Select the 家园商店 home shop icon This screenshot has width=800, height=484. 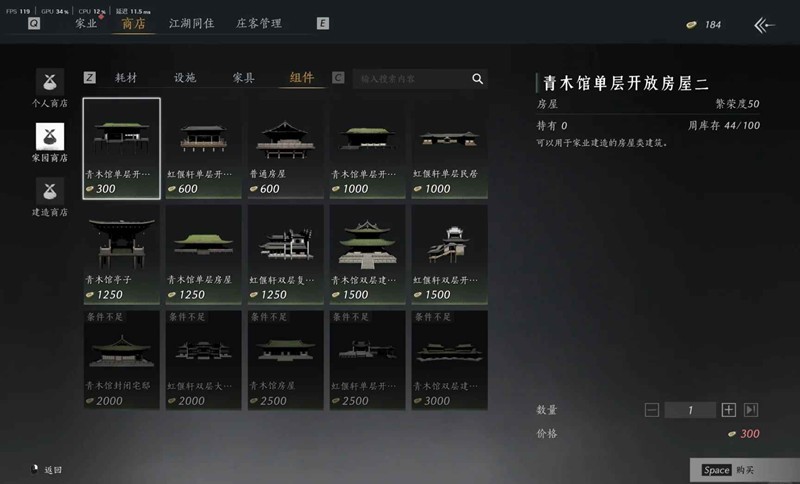(49, 136)
